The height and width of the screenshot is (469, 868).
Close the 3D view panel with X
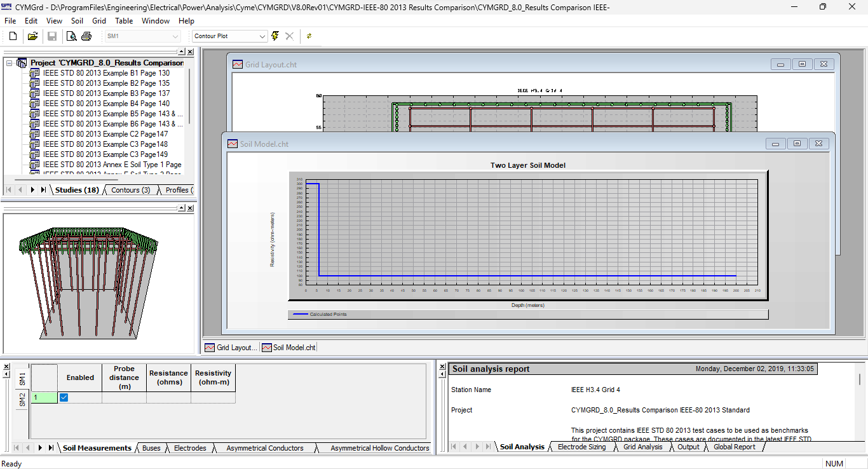(190, 208)
